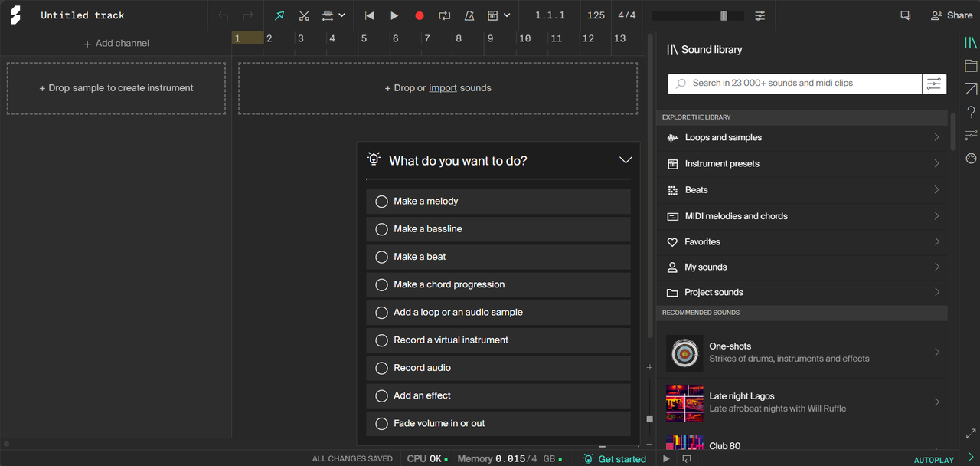Viewport: 980px width, 466px height.
Task: Click the 4/4 time signature
Action: point(626,15)
